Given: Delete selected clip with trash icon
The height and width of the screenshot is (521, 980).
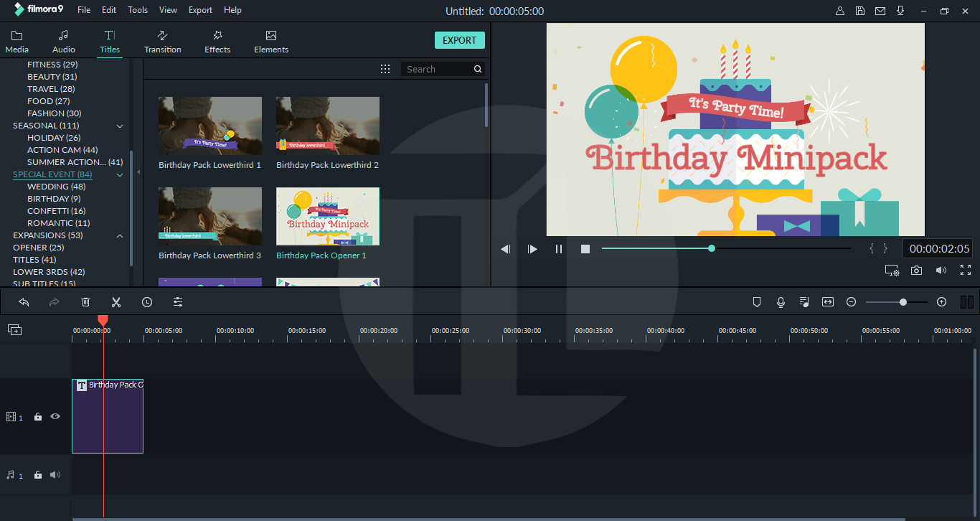Looking at the screenshot, I should pos(86,302).
